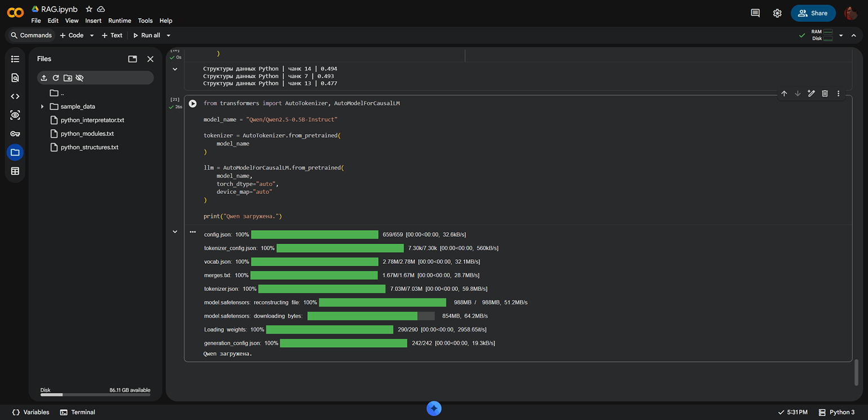Expand the sample_data folder
Screen dimensions: 868x420
pyautogui.click(x=42, y=107)
